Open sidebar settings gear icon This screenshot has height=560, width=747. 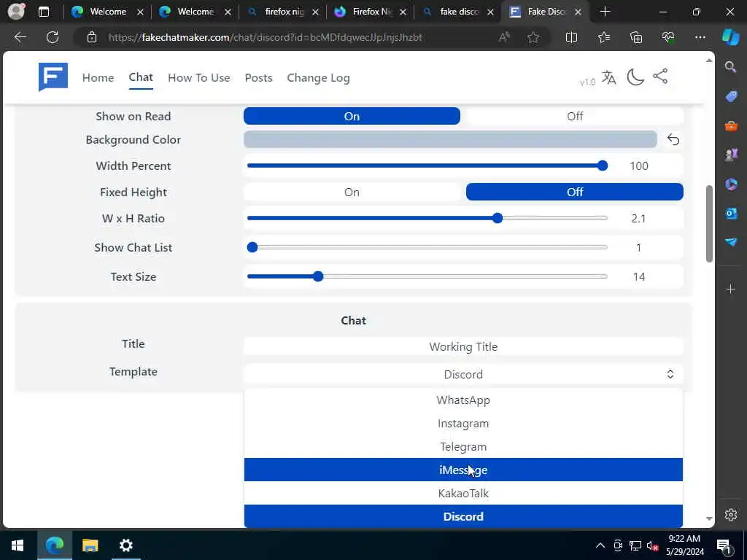[731, 515]
